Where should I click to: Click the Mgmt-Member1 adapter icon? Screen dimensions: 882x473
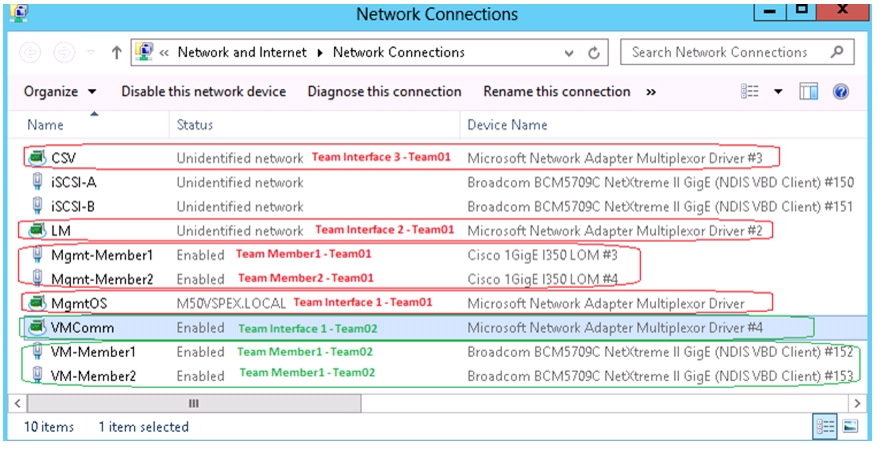click(38, 254)
